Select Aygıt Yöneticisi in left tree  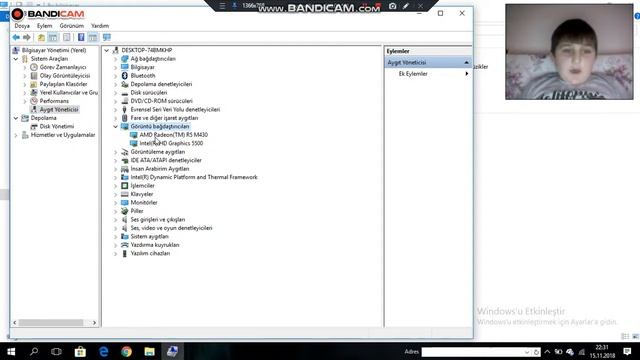point(59,109)
